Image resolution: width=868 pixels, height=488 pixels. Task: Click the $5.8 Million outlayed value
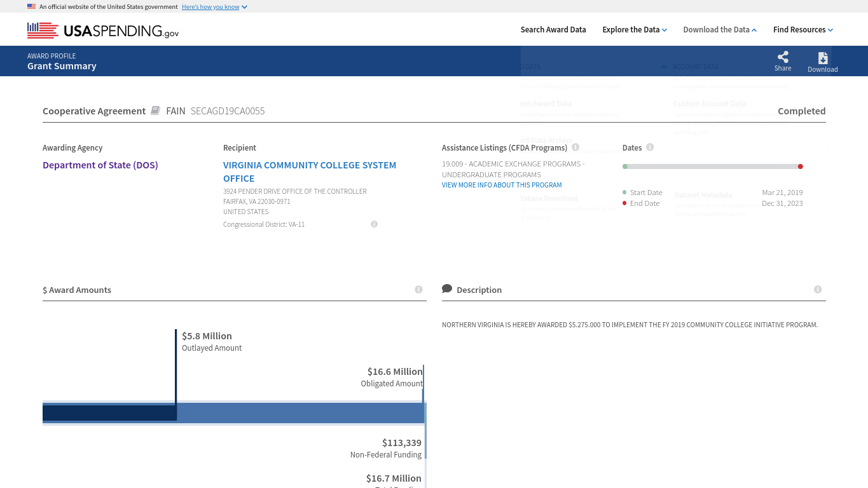[x=207, y=335]
